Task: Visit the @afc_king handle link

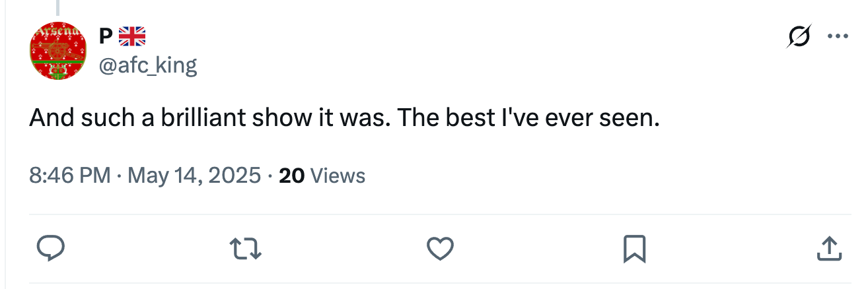Action: 148,65
